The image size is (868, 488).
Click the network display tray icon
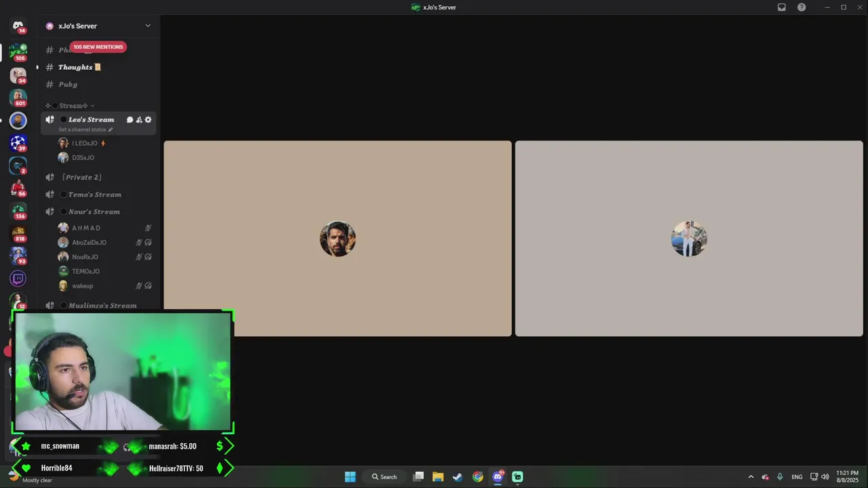click(814, 476)
